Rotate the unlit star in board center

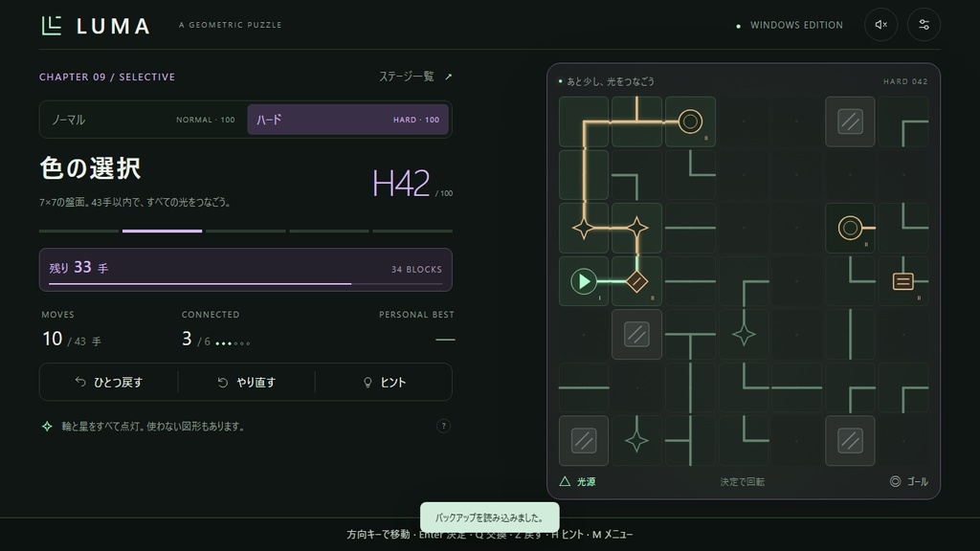point(744,334)
